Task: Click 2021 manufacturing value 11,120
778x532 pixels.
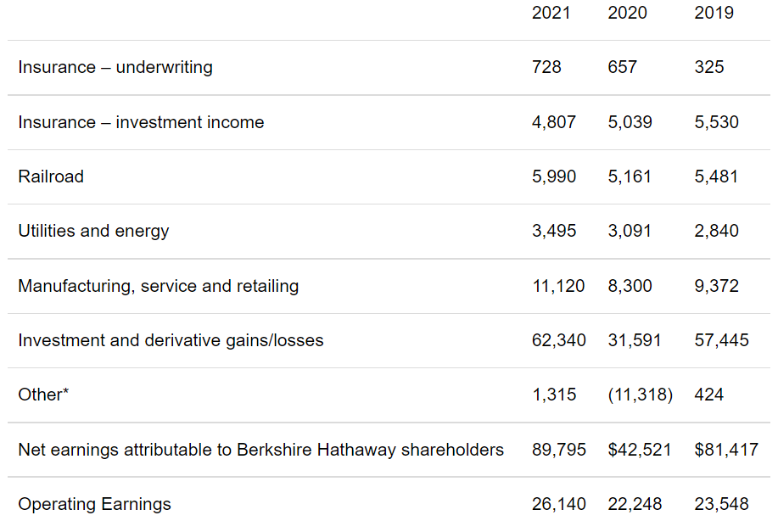Action: click(x=558, y=286)
